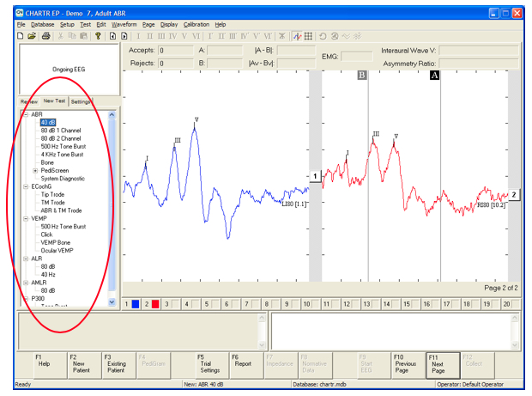Viewport: 532px width, 396px height.
Task: Go to next page via right-arrow page icon
Action: pyautogui.click(x=124, y=36)
